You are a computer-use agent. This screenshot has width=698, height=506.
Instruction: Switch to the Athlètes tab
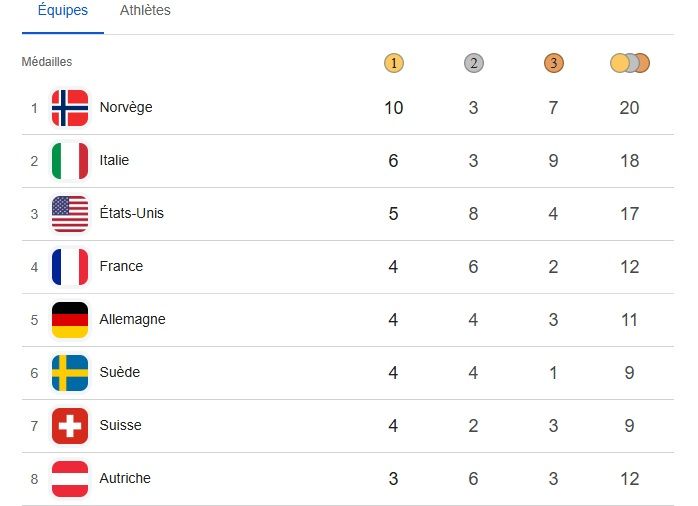click(145, 11)
